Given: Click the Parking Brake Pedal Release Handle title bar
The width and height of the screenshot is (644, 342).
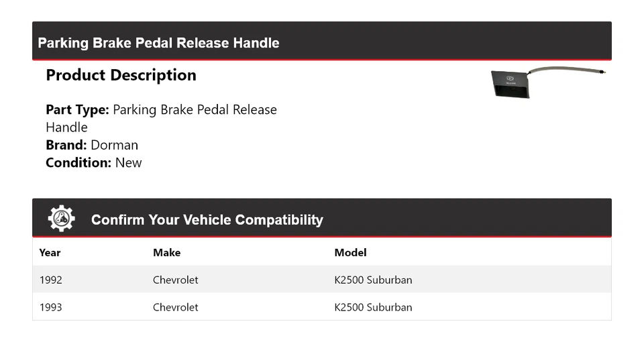Looking at the screenshot, I should click(158, 43).
